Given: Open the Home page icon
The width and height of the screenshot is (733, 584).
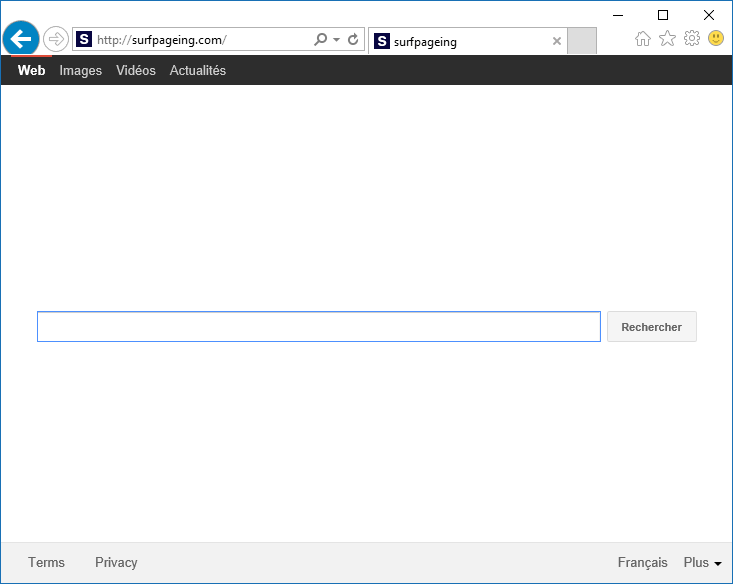Looking at the screenshot, I should pos(643,39).
